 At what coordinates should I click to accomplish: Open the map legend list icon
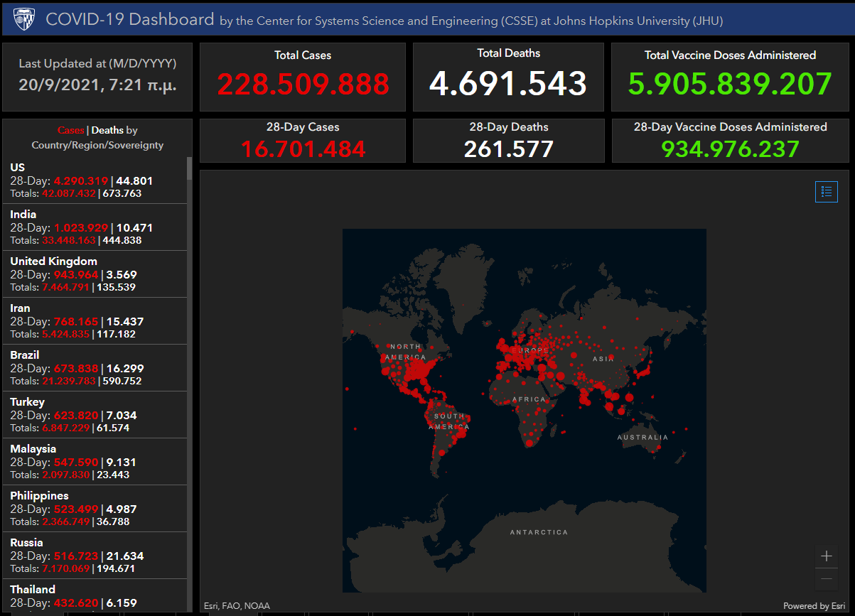pyautogui.click(x=826, y=191)
